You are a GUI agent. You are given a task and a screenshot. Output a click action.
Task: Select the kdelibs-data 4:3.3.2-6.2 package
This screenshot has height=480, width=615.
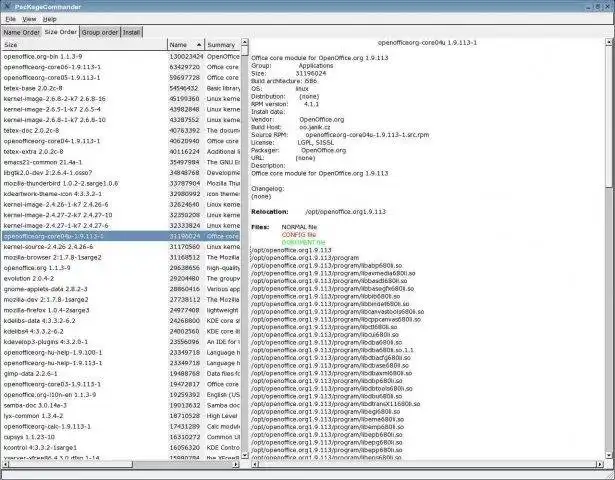click(121, 321)
